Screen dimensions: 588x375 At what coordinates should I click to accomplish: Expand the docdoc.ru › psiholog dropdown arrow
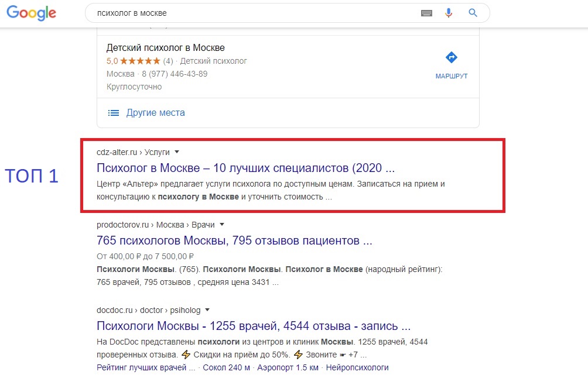pyautogui.click(x=208, y=310)
